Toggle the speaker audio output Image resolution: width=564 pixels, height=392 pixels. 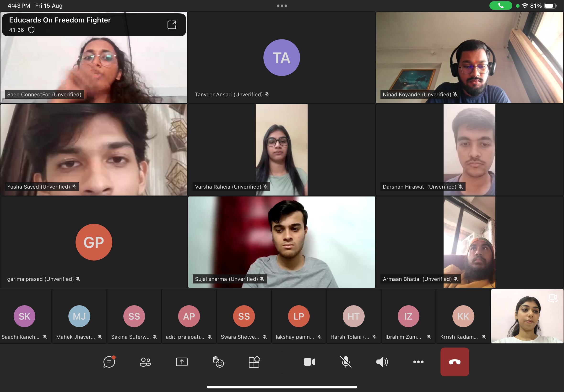[x=382, y=362]
